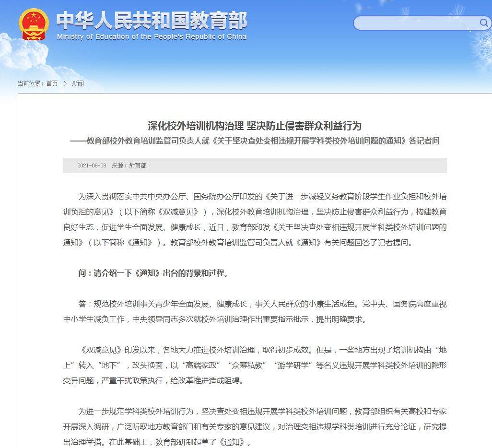The height and width of the screenshot is (448, 492).
Task: Click the paragraph starting 为进一步规范学科类校外培训行为
Action: coord(255,426)
